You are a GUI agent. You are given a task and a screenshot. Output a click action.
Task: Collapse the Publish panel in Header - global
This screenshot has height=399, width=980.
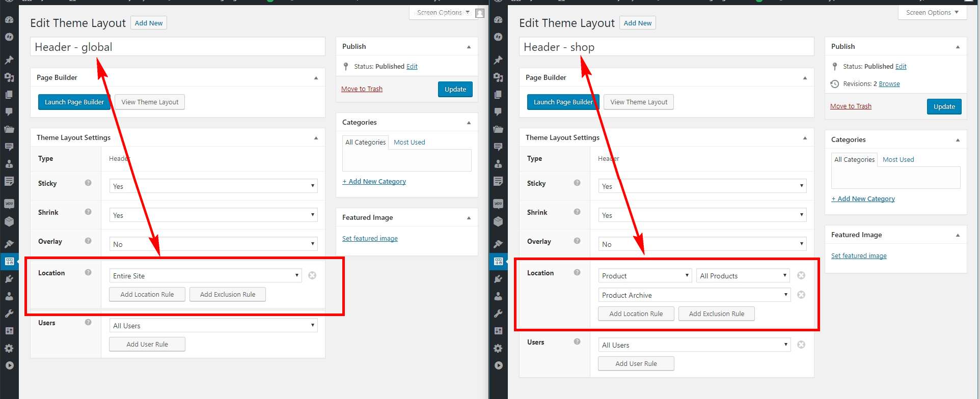click(469, 47)
